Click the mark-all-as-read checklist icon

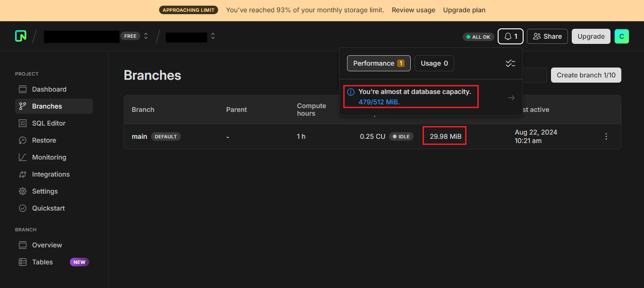tap(510, 63)
